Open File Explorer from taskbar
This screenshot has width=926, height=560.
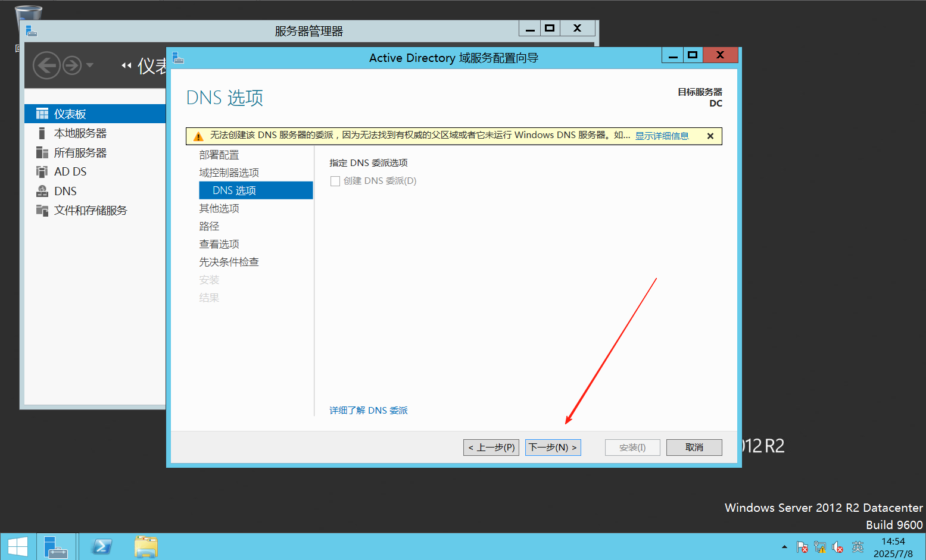(x=146, y=546)
